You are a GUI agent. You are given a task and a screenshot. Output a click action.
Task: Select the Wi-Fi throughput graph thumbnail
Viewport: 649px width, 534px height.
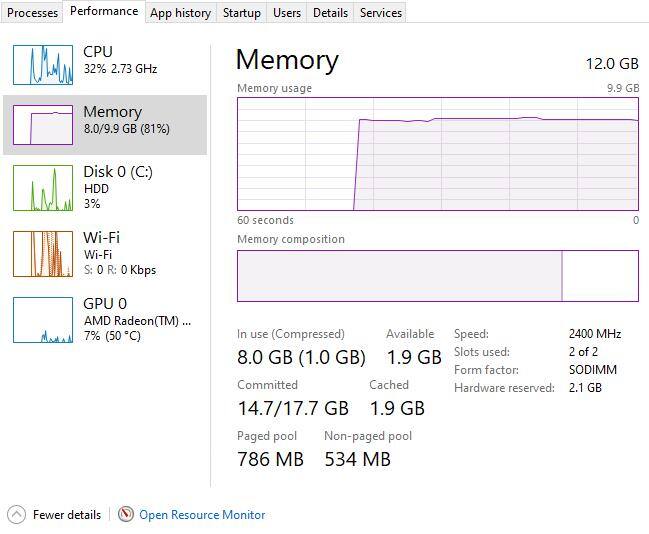(x=43, y=253)
